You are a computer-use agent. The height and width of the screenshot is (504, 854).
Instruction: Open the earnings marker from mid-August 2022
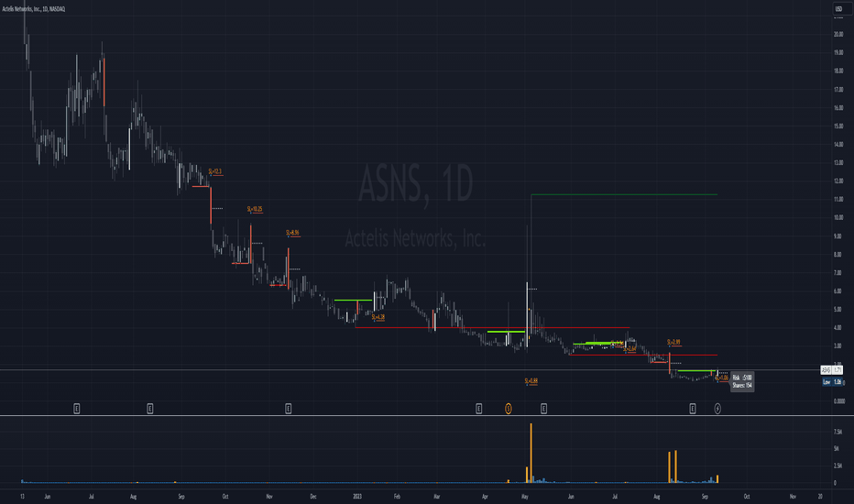tap(149, 408)
